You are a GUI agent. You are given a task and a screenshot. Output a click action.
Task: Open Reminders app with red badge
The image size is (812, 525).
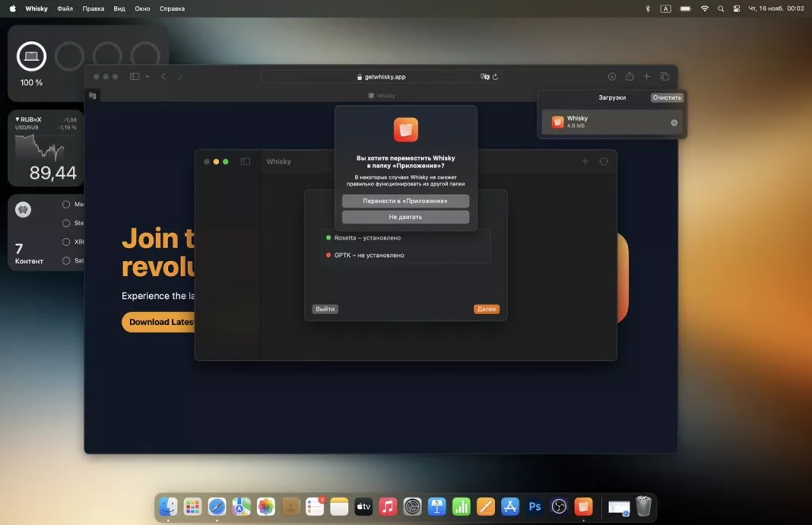click(315, 506)
